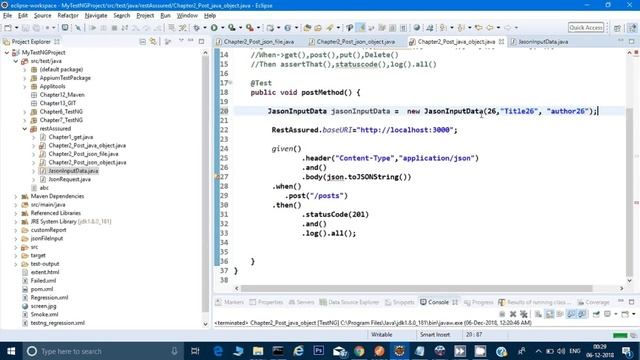
Task: Click Collapse All in Project Explorer
Action: click(x=142, y=42)
